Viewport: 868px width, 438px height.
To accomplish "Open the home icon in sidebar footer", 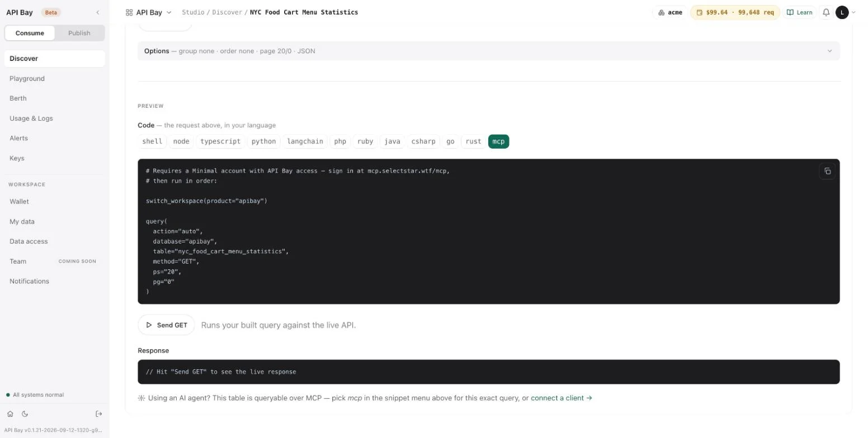I will point(10,414).
